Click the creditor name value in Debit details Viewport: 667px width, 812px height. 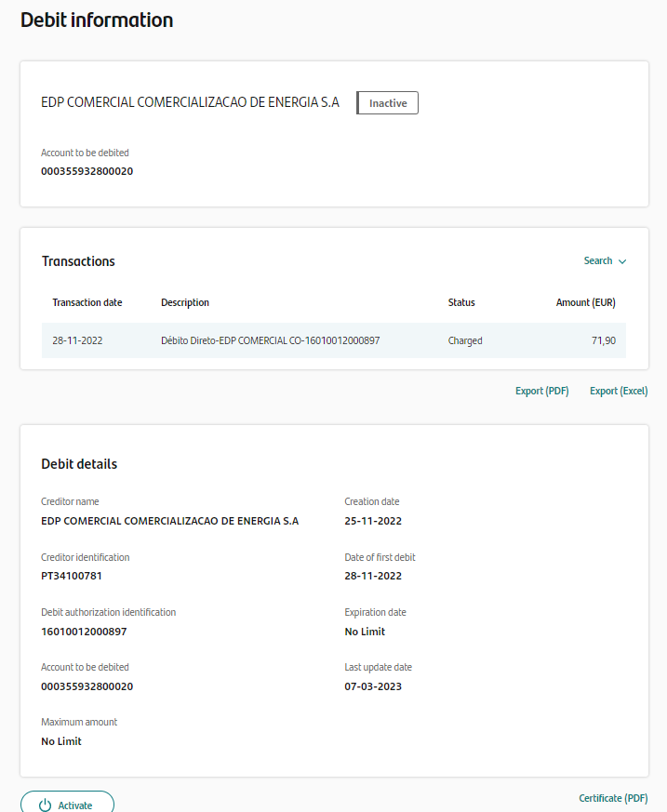coord(170,521)
